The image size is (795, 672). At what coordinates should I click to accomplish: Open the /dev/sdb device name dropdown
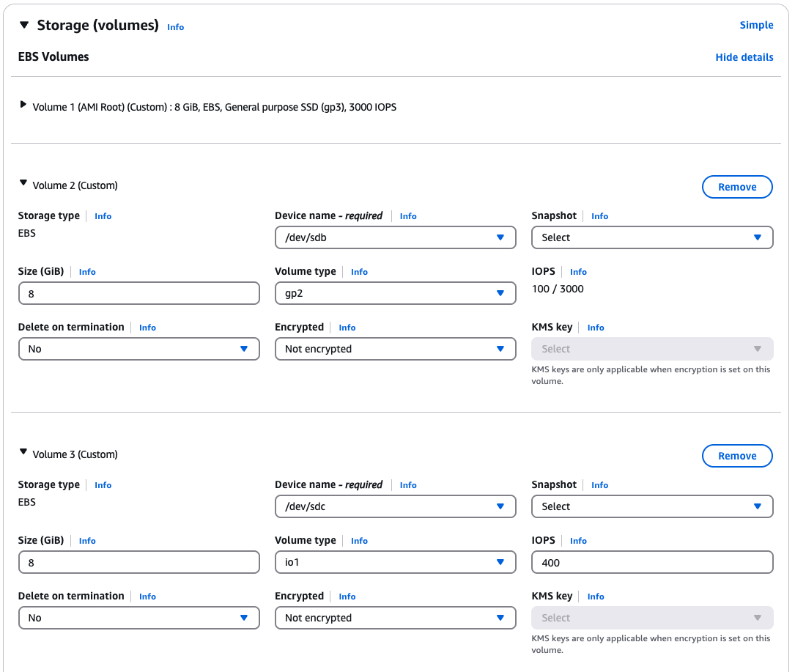(x=395, y=237)
